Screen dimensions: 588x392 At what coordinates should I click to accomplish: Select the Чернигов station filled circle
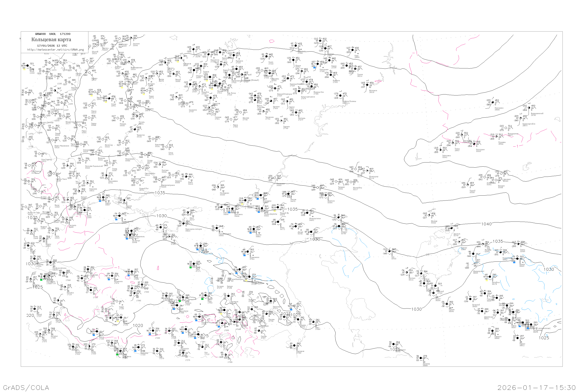[x=135, y=130]
